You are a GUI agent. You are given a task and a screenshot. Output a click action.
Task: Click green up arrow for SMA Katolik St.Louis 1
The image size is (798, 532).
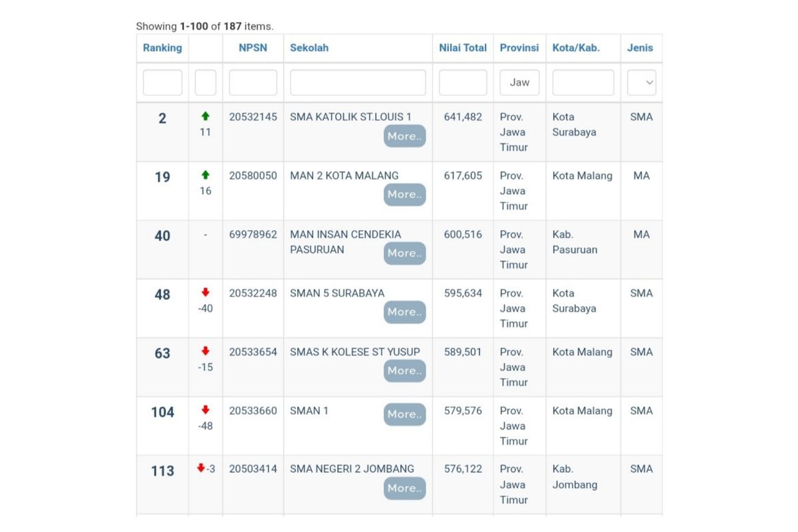(205, 116)
